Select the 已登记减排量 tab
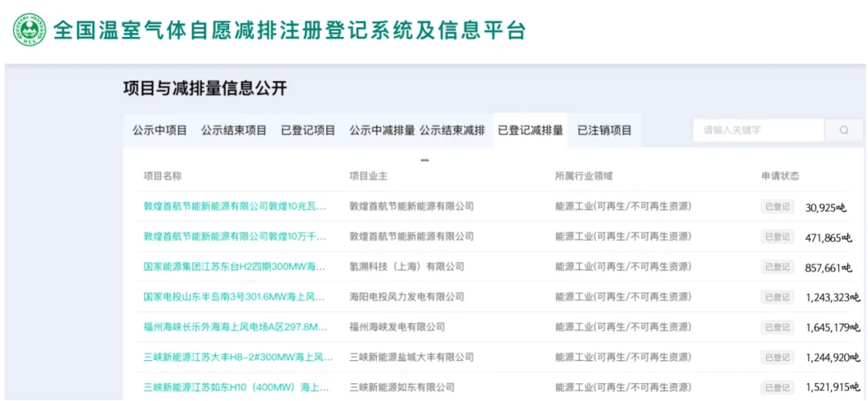868x401 pixels. tap(530, 131)
